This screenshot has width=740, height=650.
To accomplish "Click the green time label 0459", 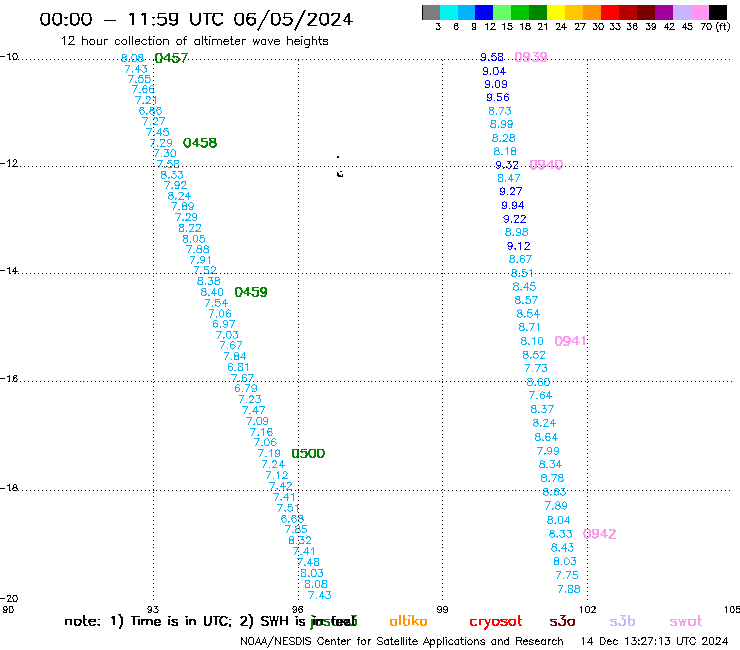I will tap(251, 292).
